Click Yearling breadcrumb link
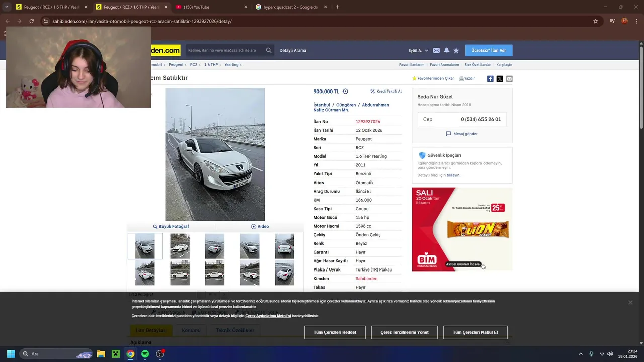Screen dimensions: 644x362 coord(231,65)
